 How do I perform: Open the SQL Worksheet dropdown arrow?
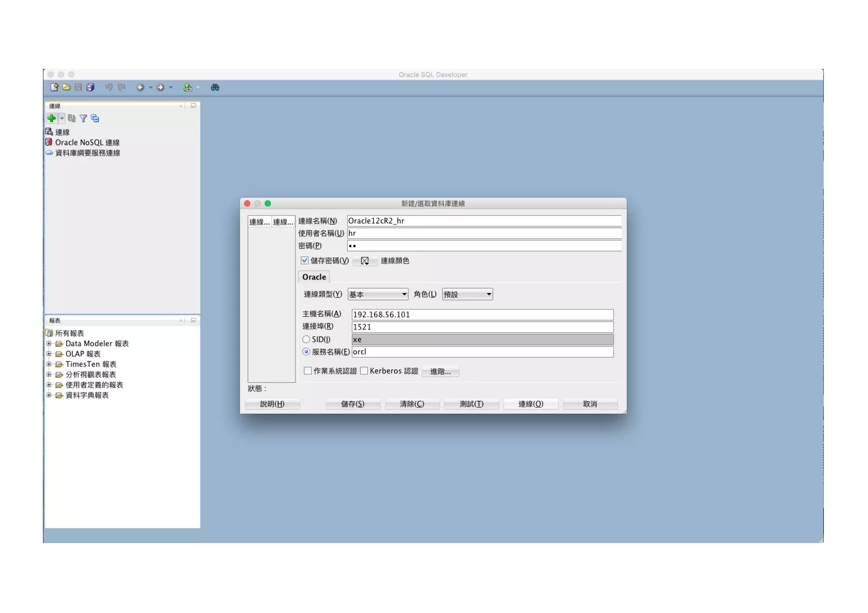click(198, 87)
